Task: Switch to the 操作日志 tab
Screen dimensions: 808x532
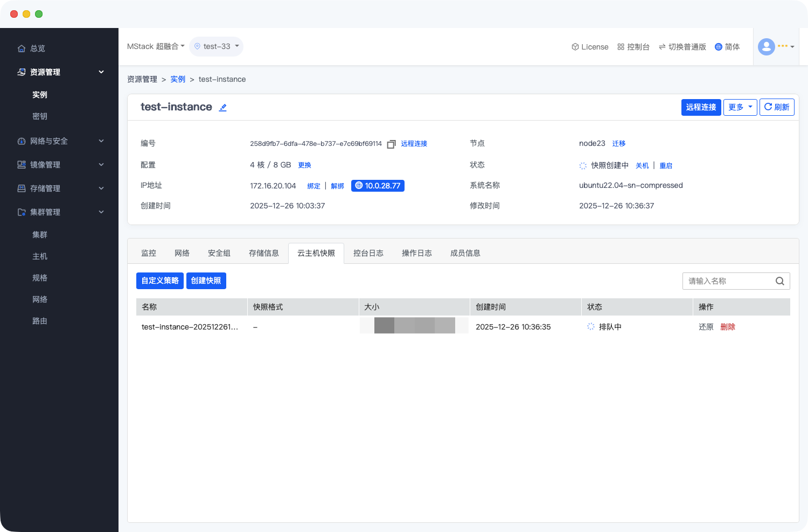Action: pyautogui.click(x=416, y=253)
